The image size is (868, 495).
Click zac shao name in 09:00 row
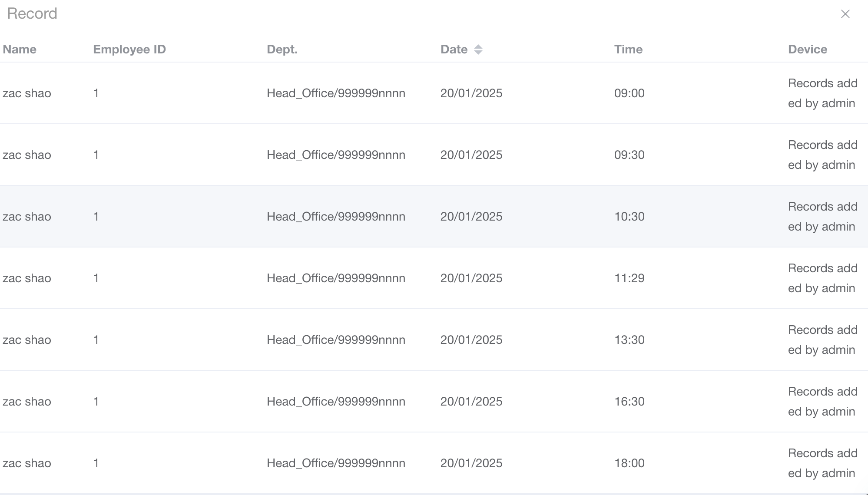27,93
